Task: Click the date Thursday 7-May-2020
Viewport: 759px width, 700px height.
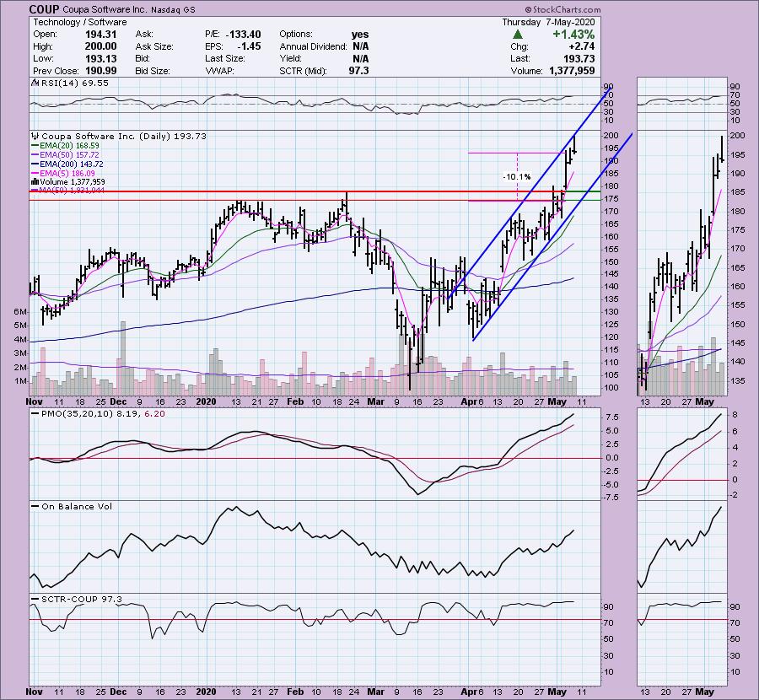Action: coord(548,22)
